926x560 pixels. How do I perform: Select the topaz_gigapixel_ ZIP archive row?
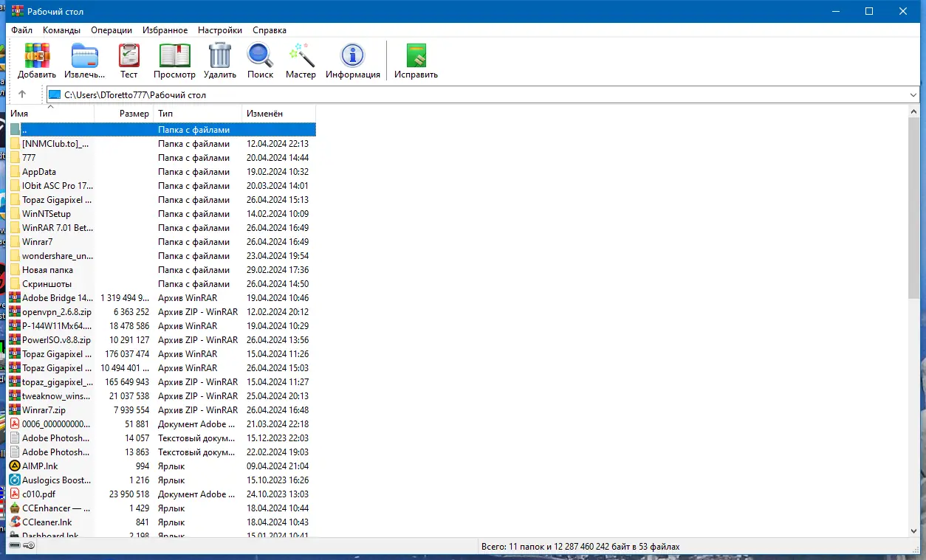162,382
